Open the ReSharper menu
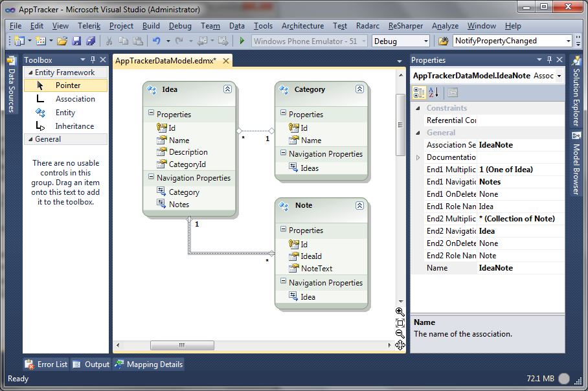 (406, 26)
